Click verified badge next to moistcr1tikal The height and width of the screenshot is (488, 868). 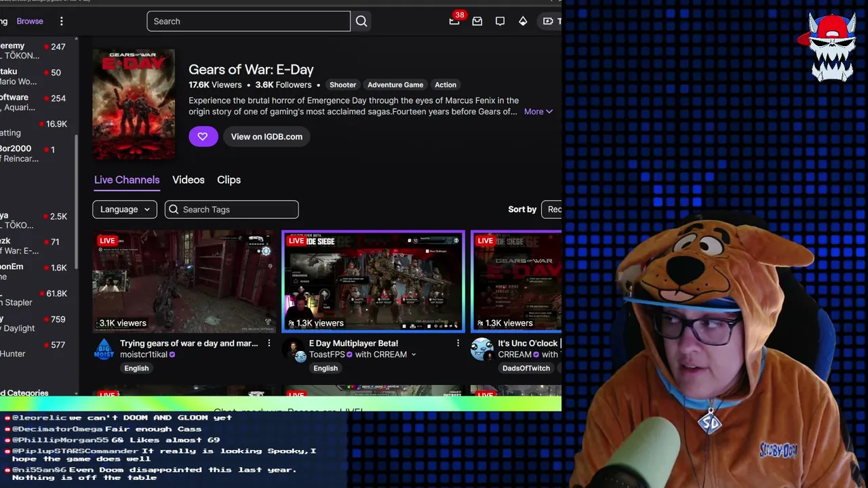[x=172, y=354]
